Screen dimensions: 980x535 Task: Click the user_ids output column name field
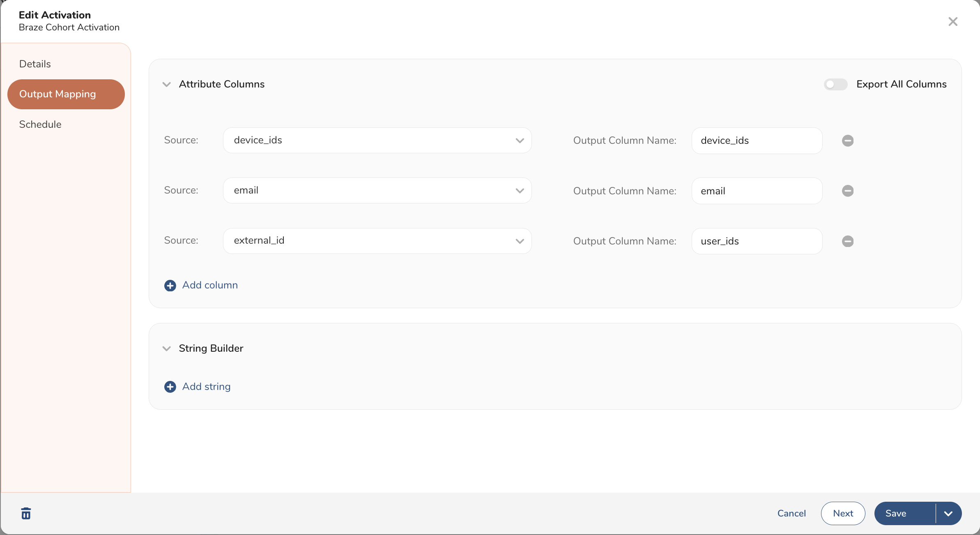[757, 240]
